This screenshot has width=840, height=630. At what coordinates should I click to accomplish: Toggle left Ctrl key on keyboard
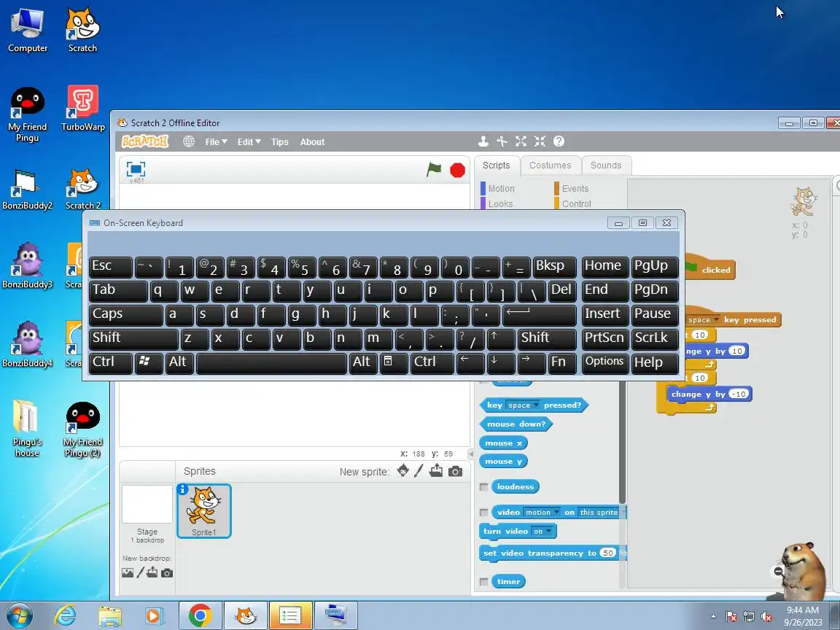coord(110,362)
